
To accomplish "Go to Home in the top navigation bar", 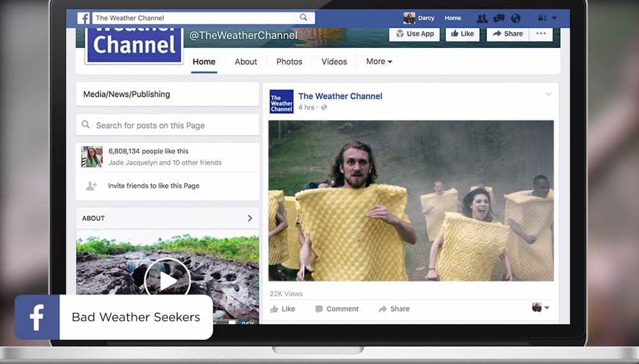I will coord(453,18).
